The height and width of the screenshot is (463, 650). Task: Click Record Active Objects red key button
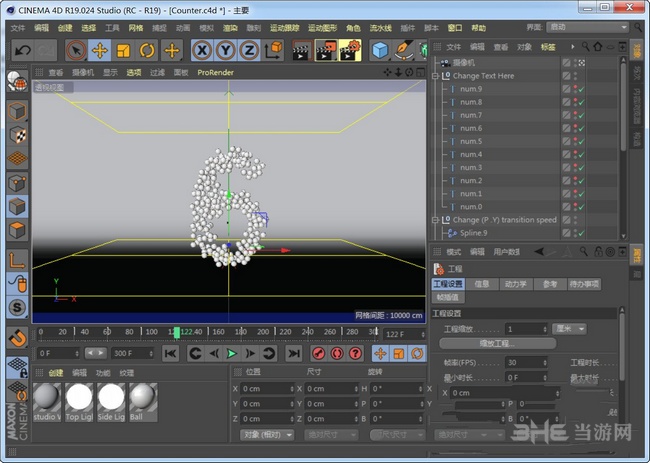(319, 354)
